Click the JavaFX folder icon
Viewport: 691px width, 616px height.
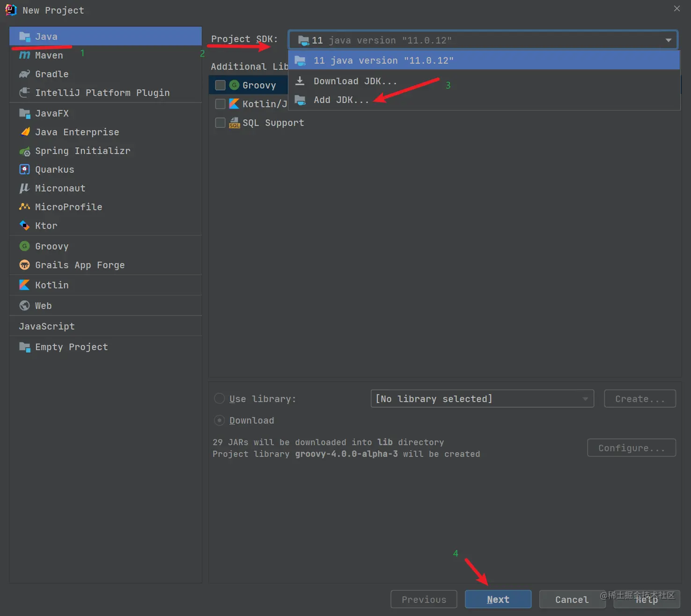click(24, 113)
